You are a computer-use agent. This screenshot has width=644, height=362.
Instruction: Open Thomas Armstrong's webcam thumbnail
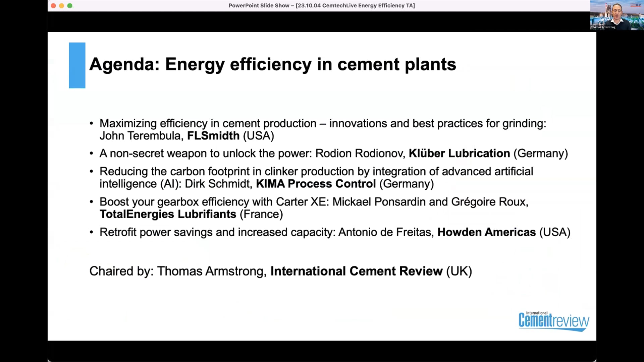click(617, 15)
